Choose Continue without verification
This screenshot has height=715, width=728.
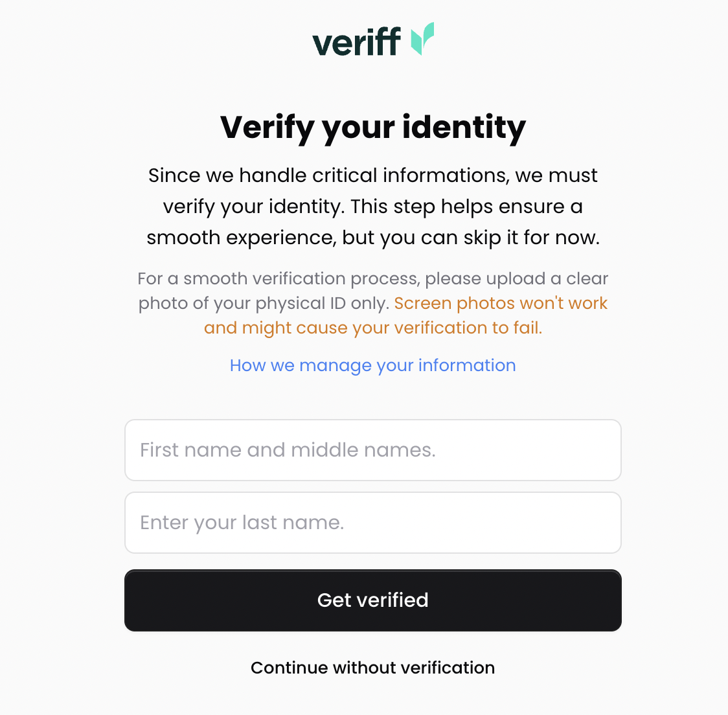(373, 668)
